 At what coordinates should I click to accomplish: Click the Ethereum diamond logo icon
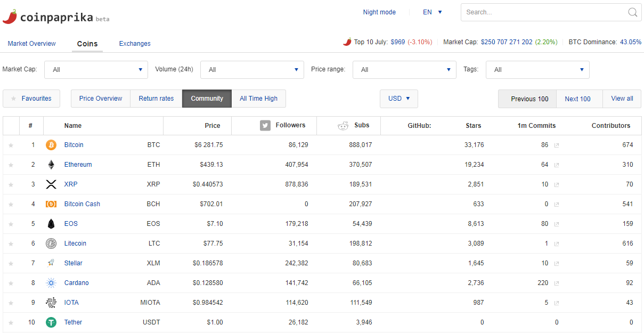pos(51,165)
